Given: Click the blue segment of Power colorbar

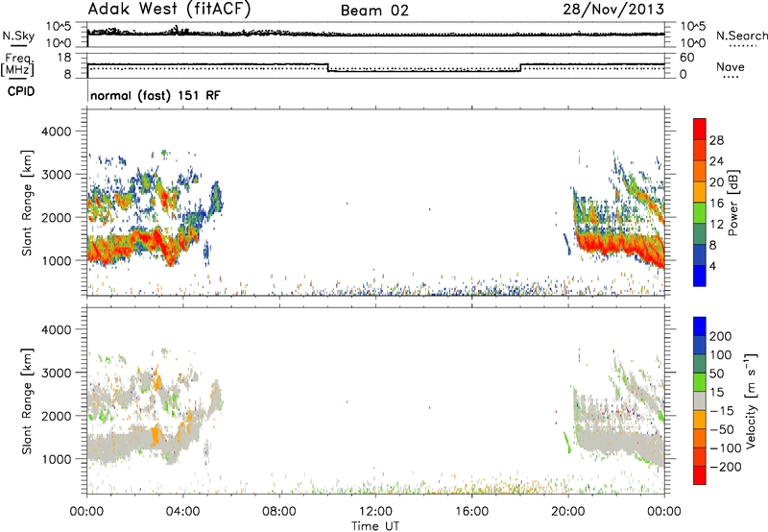Looking at the screenshot, I should (x=700, y=276).
